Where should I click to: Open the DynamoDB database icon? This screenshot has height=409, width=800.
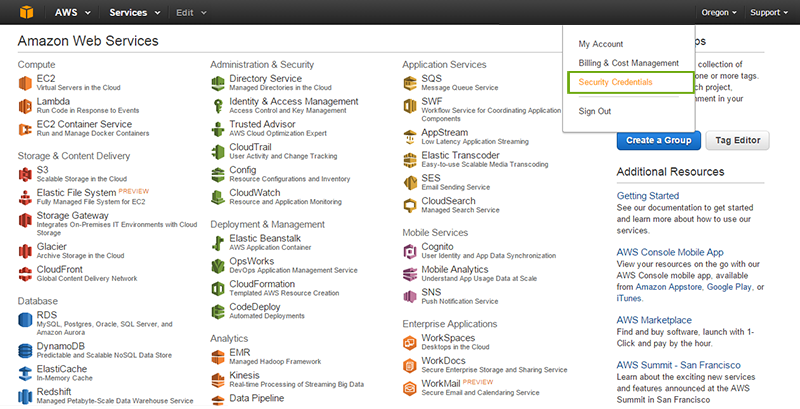point(26,349)
